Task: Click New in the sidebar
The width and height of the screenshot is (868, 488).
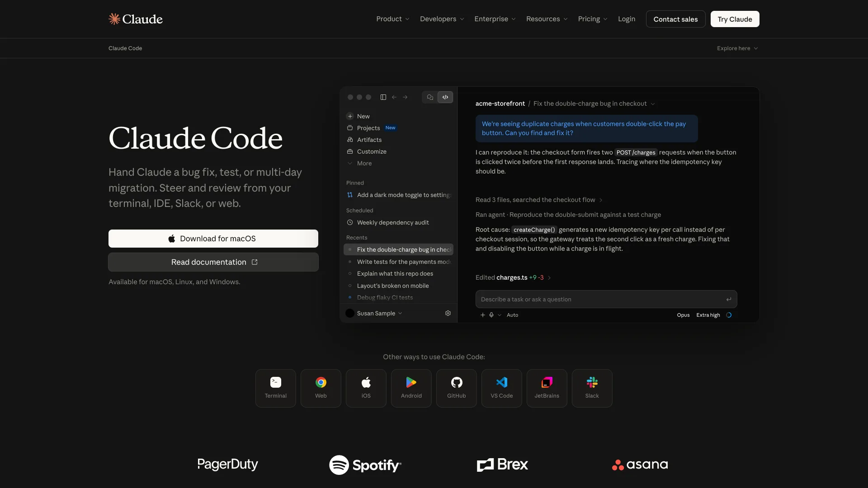Action: [x=358, y=116]
